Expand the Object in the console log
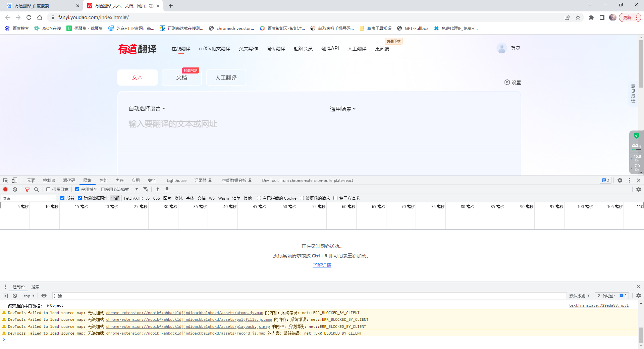Viewport: 644px width, 349px height. point(48,306)
